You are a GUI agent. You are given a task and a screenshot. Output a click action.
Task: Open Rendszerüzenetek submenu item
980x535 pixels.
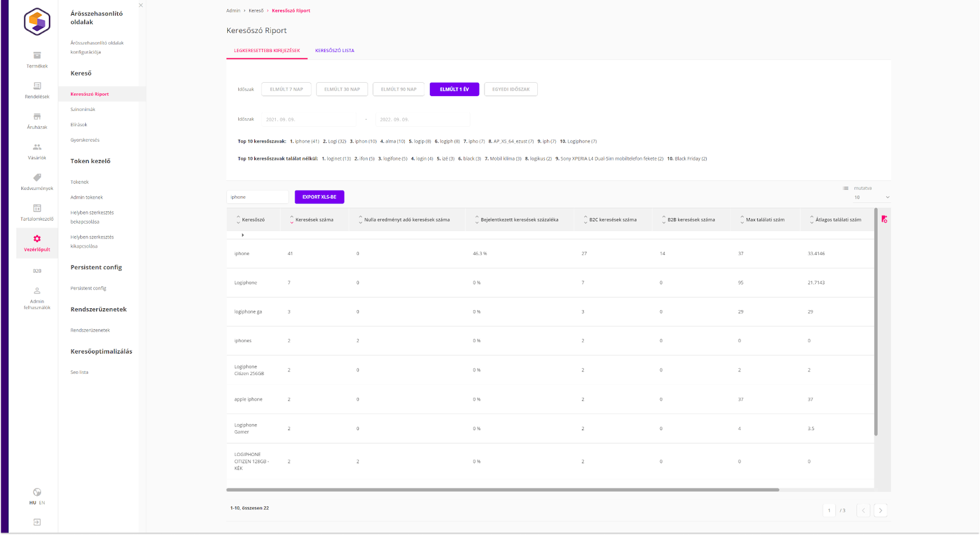(x=90, y=330)
